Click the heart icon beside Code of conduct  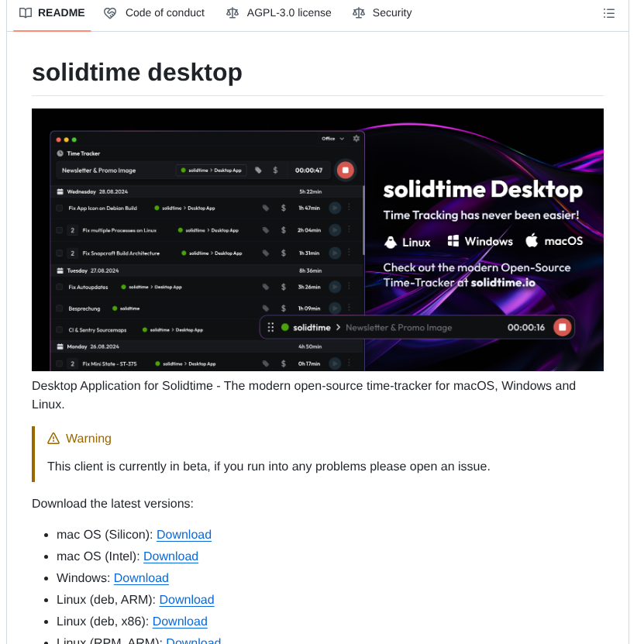click(109, 12)
